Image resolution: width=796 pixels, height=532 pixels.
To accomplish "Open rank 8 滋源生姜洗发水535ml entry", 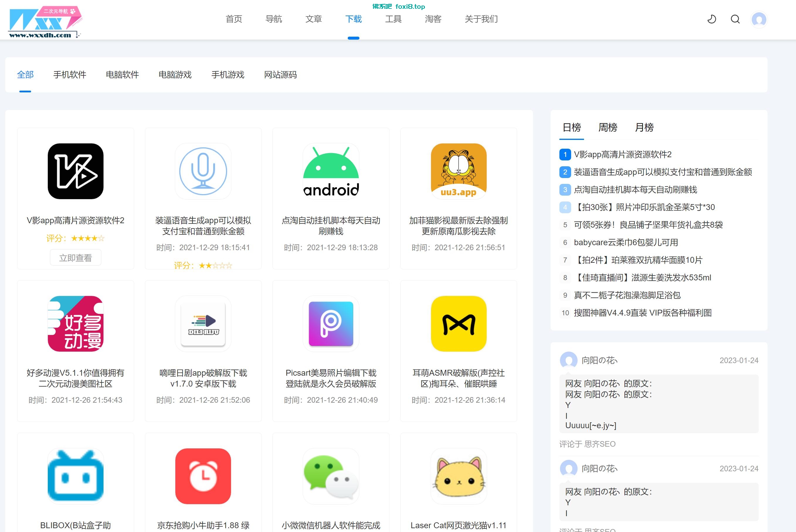I will [x=642, y=278].
